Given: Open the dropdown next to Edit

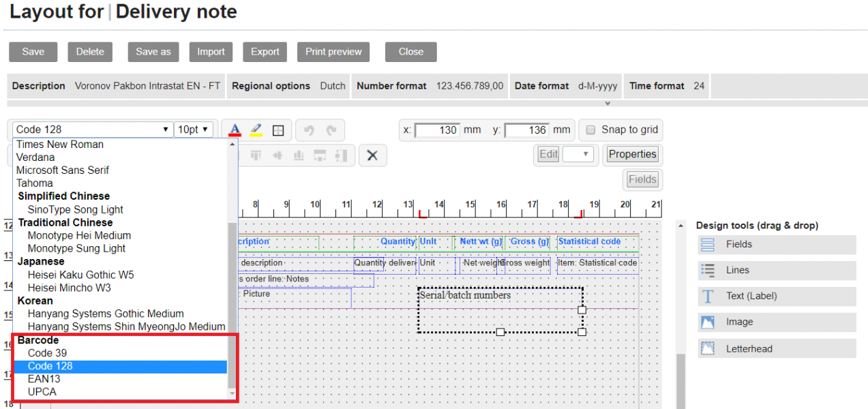Looking at the screenshot, I should tap(578, 154).
